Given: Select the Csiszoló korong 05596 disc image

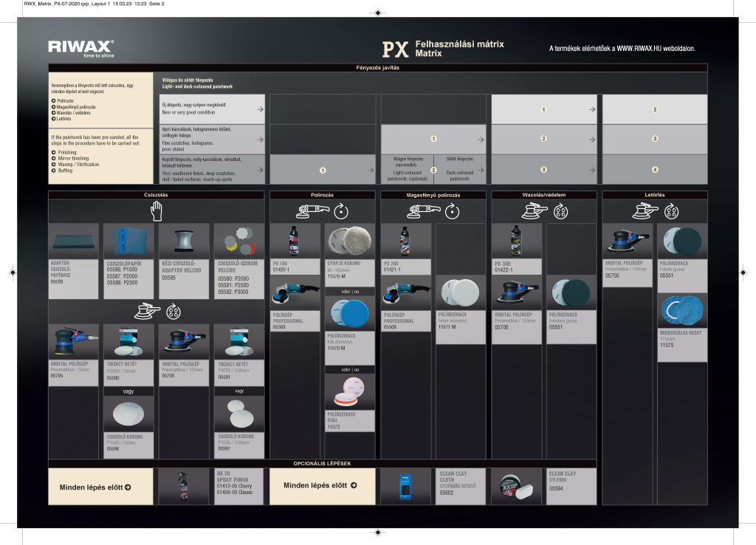Looking at the screenshot, I should click(128, 414).
